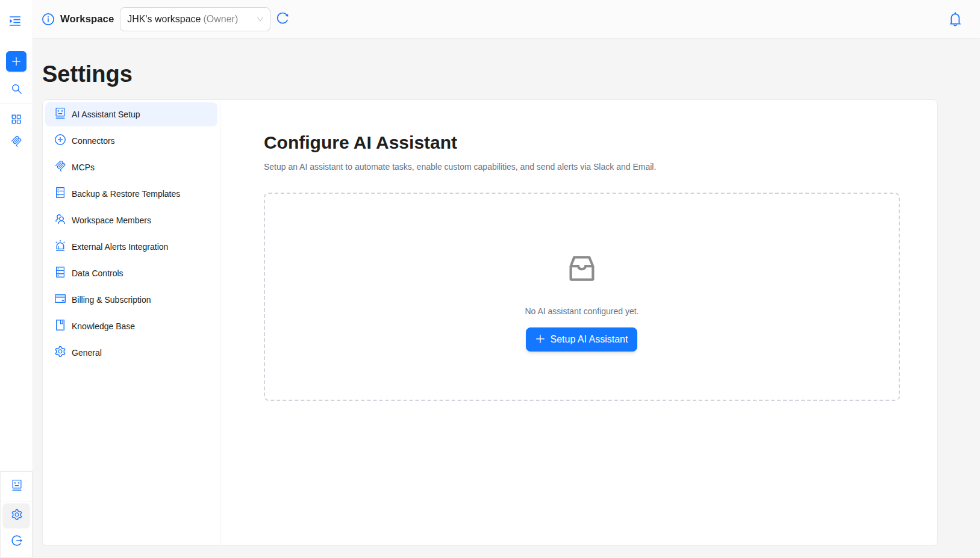Click the workspace info icon
This screenshot has width=980, height=558.
pyautogui.click(x=48, y=19)
